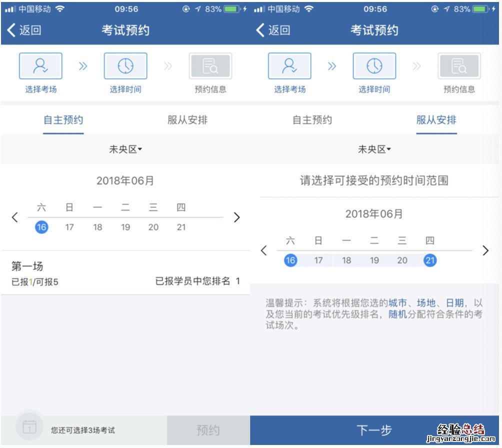Select date 21 on left calendar
This screenshot has width=502, height=448.
coord(181,227)
